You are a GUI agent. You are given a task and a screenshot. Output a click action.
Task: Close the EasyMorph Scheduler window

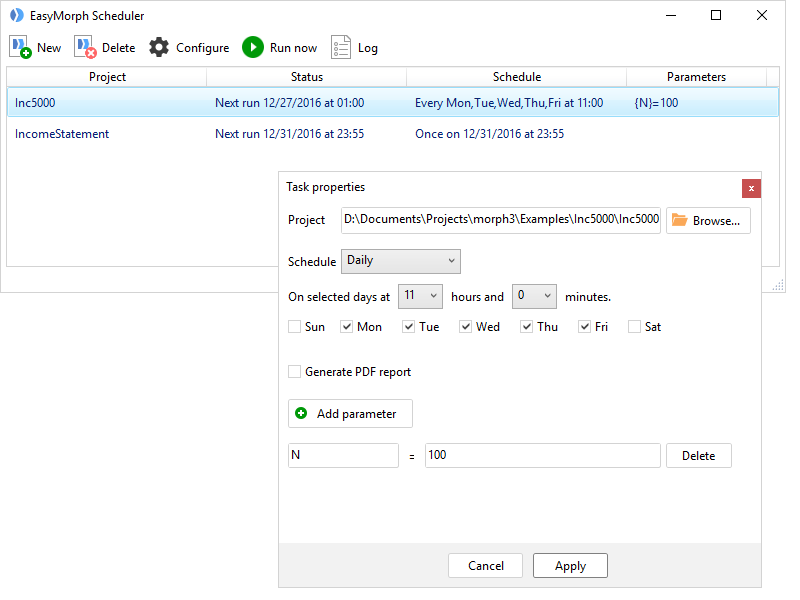(762, 15)
